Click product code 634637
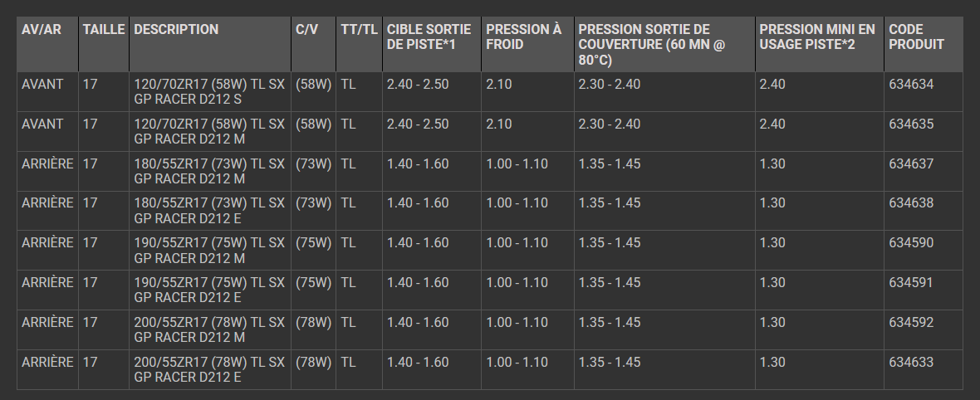This screenshot has width=980, height=400. click(x=911, y=164)
